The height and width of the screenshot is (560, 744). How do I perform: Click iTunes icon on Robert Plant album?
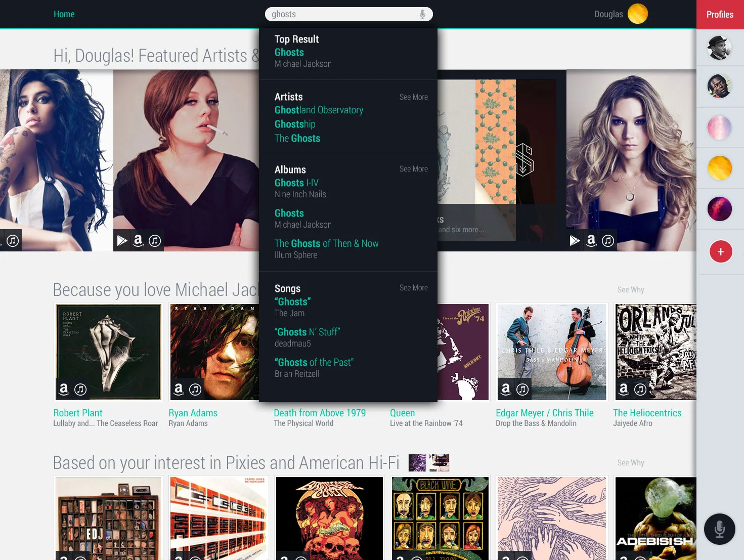(80, 390)
